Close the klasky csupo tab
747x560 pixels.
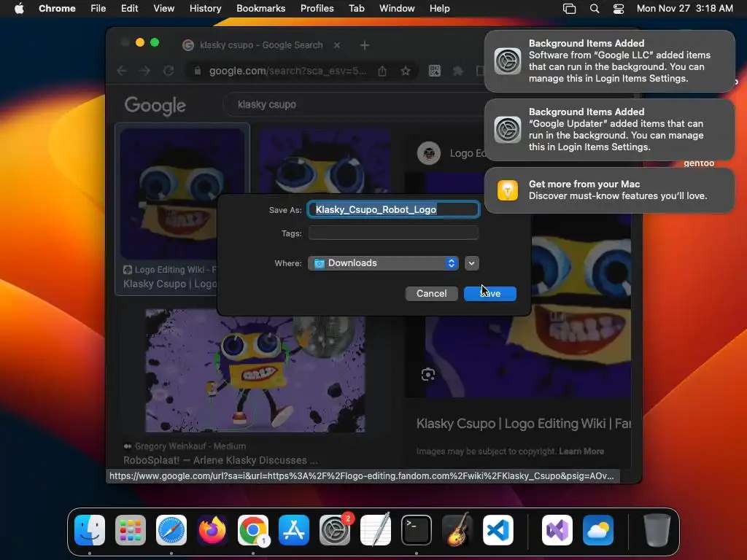[x=337, y=45]
